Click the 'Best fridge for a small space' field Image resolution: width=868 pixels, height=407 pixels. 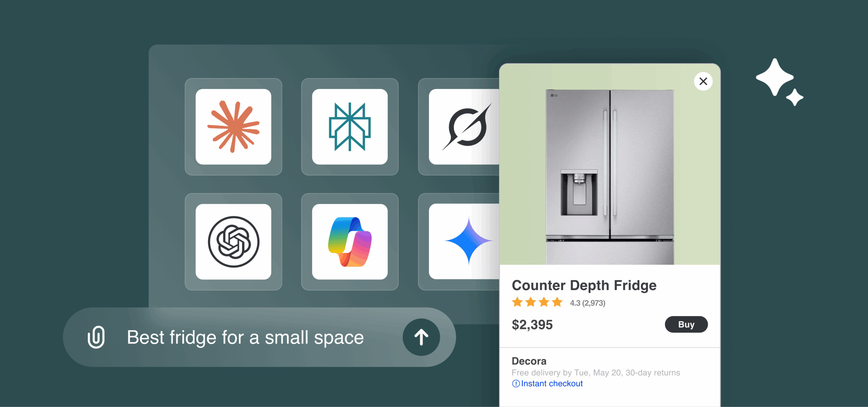pos(259,337)
